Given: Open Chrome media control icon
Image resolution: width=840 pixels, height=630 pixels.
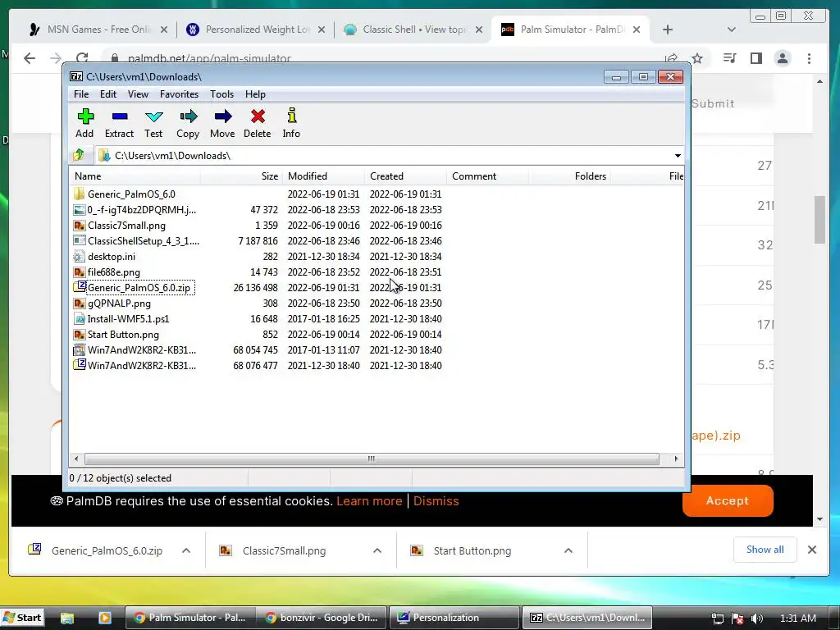Looking at the screenshot, I should tap(729, 58).
